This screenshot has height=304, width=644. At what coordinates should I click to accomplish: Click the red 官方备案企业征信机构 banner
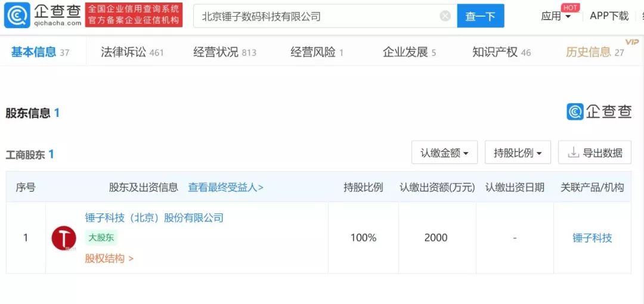tap(134, 15)
